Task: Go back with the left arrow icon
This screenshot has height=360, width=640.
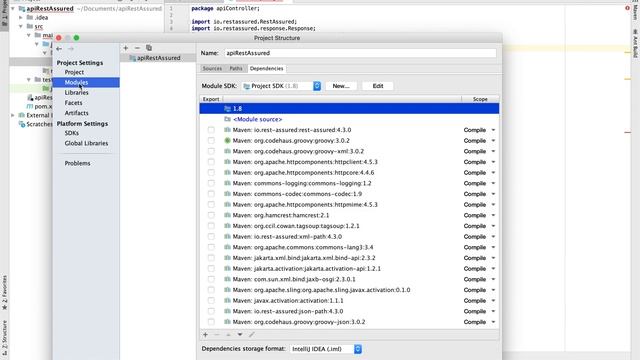Action: 59,49
